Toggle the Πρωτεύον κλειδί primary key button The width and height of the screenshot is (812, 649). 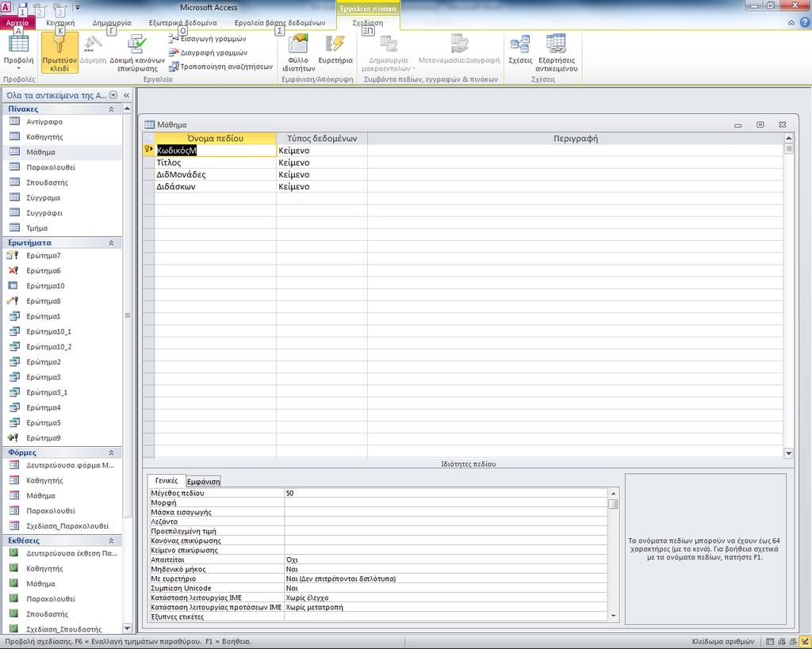pos(59,52)
